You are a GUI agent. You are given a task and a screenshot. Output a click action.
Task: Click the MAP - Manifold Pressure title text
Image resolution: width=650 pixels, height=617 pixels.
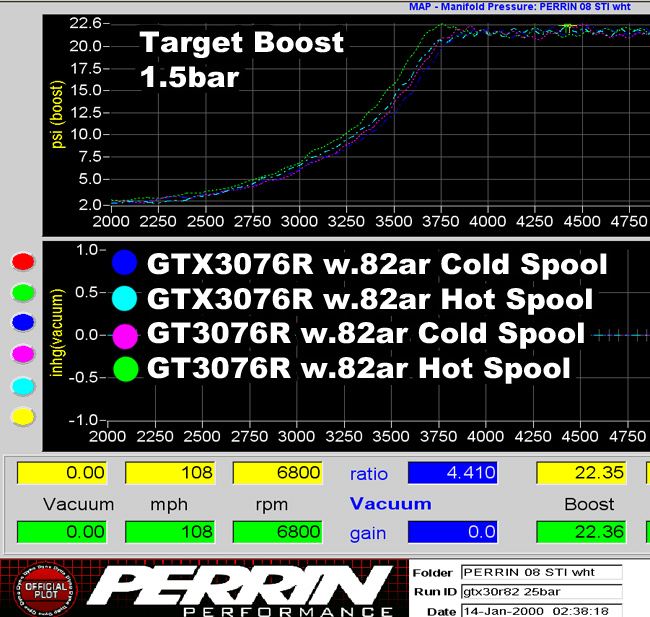coord(520,6)
